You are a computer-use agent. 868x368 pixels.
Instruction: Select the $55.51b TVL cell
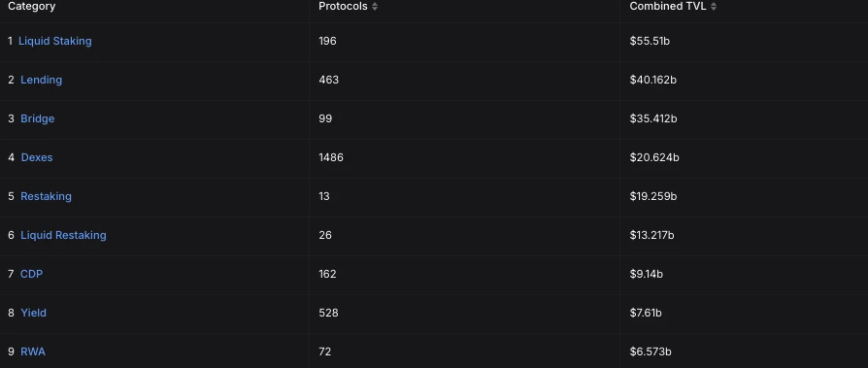point(650,41)
